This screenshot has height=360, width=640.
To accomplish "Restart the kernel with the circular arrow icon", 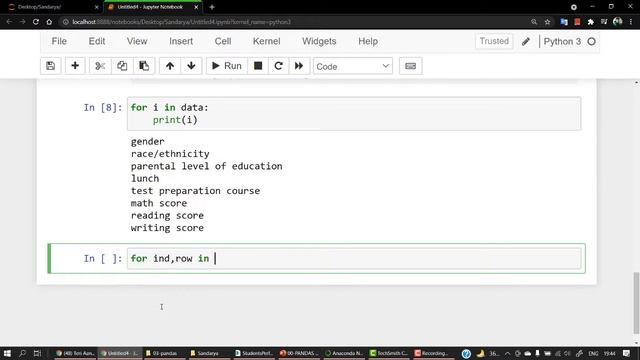I will (x=278, y=66).
